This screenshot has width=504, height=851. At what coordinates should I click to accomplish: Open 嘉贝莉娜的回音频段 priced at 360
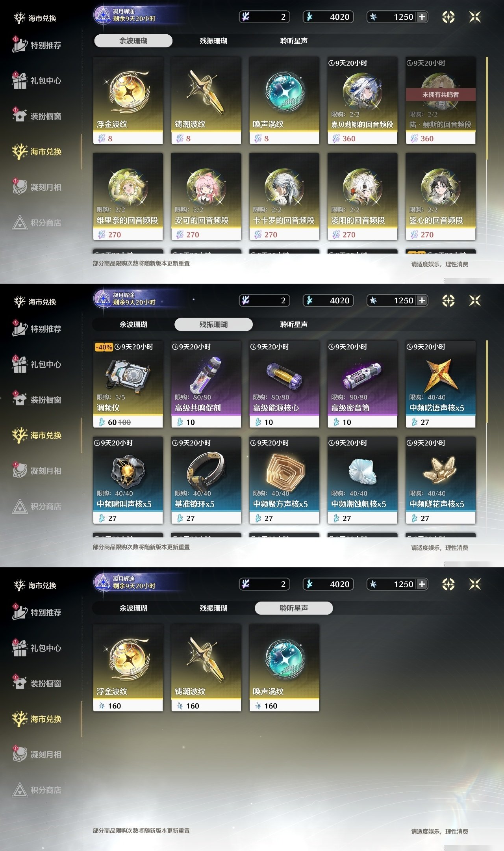click(x=362, y=100)
